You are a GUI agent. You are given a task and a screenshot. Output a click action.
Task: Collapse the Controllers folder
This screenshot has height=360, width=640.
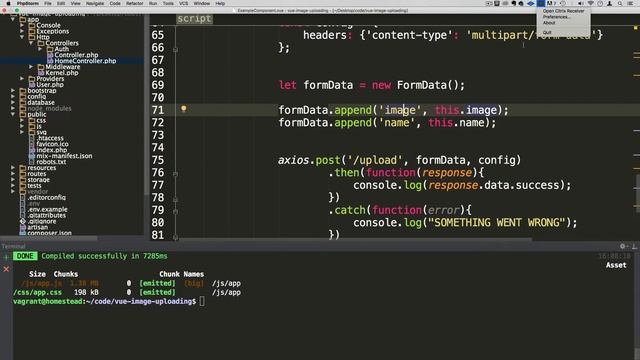point(31,43)
